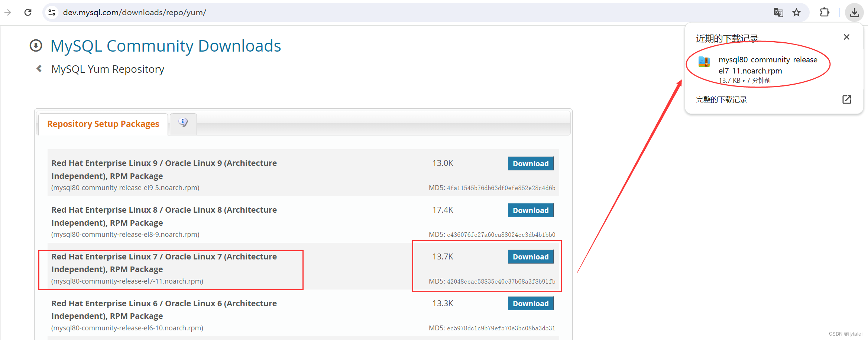
Task: Open the information tab icon
Action: tap(183, 122)
